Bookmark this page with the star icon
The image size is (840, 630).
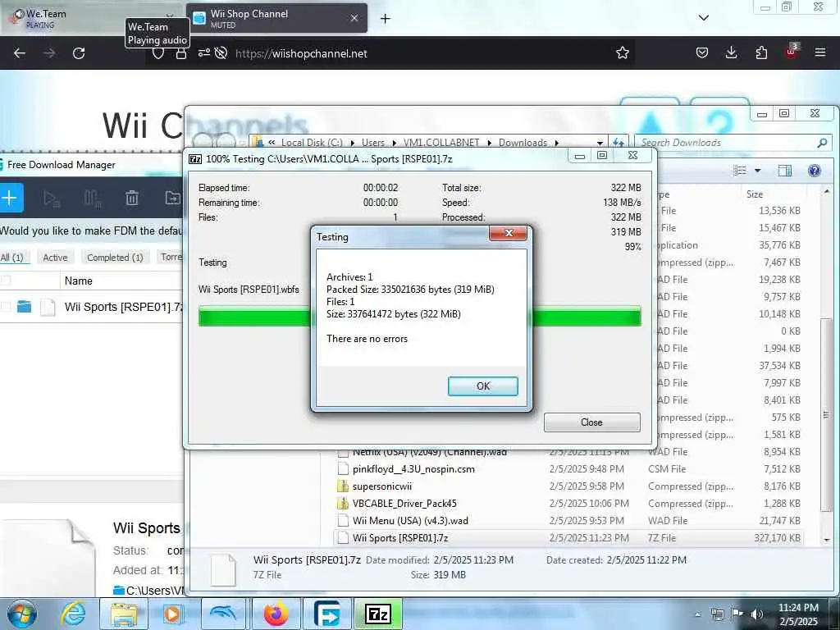point(622,53)
